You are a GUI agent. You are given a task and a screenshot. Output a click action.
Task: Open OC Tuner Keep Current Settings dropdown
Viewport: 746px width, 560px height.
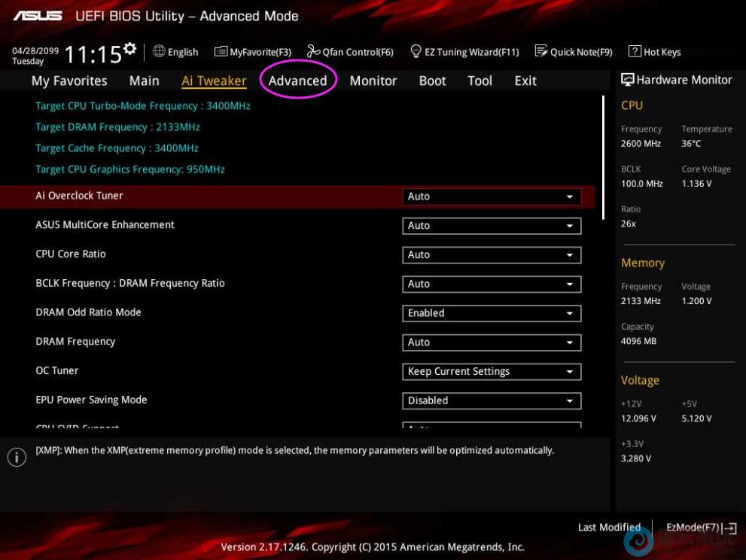pos(492,371)
